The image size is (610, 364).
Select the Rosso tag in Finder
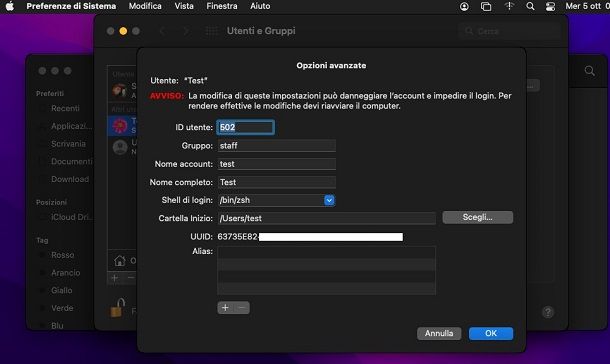pos(62,255)
